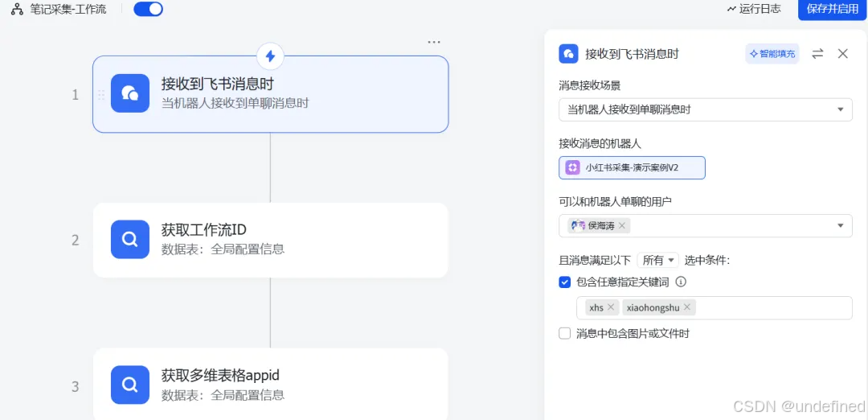
Task: Click the step number 2 label
Action: pos(76,241)
